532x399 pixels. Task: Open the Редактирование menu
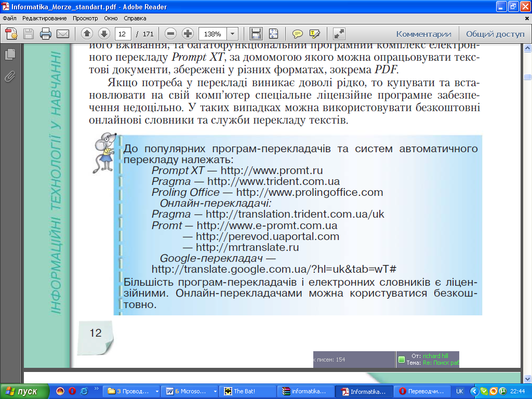point(45,18)
